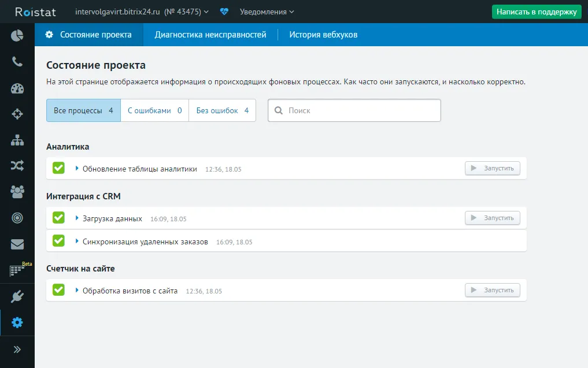Click the shuffle arrows sidebar icon
This screenshot has width=588, height=368.
point(17,166)
